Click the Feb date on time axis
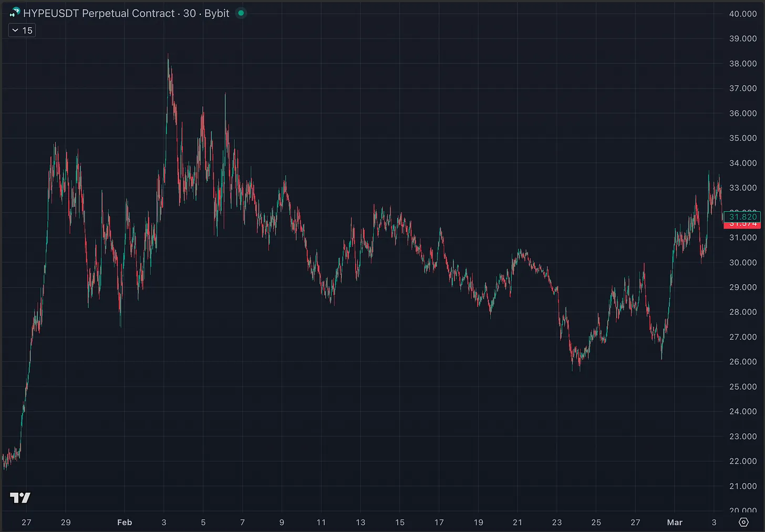The width and height of the screenshot is (765, 532). pos(125,522)
